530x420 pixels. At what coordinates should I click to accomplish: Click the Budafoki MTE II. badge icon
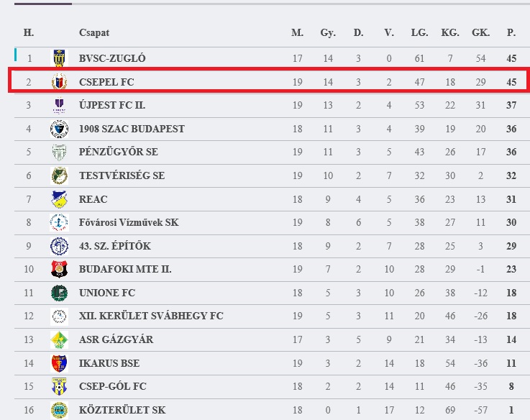[59, 269]
